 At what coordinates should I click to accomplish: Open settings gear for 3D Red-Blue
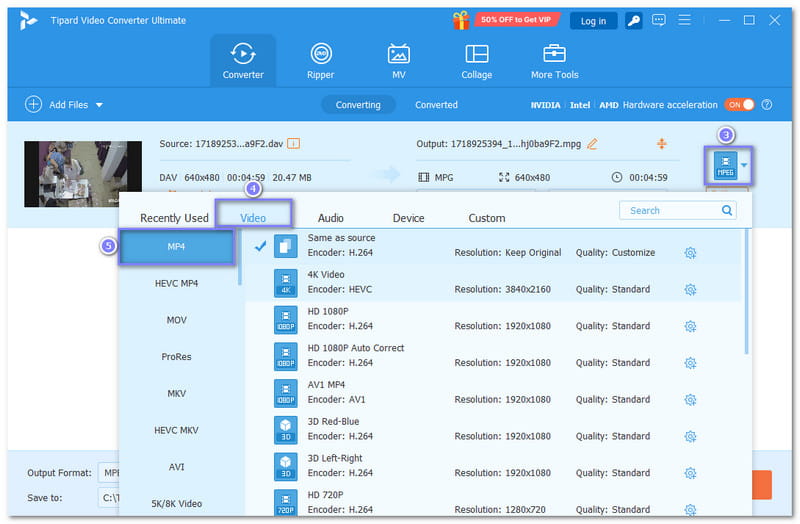tap(690, 436)
